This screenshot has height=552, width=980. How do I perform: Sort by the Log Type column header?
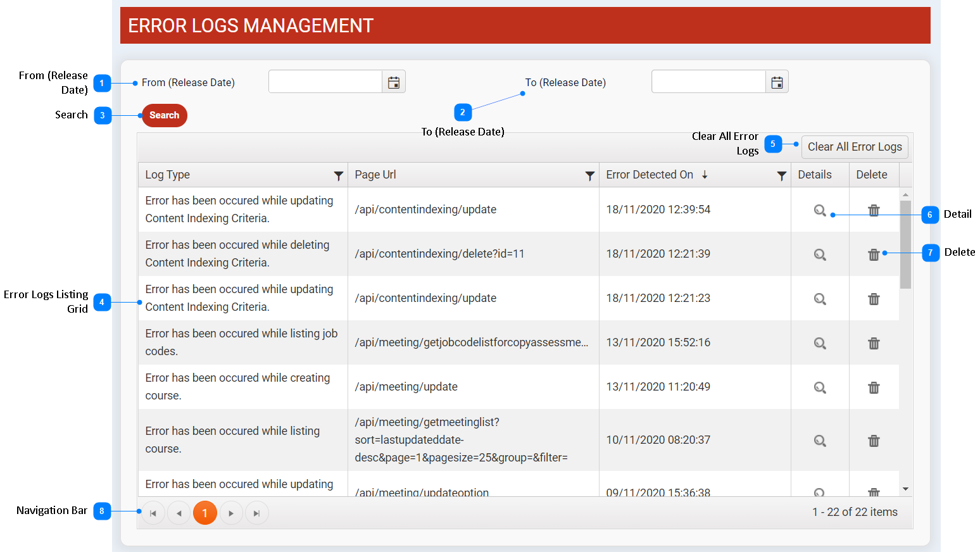(x=168, y=175)
